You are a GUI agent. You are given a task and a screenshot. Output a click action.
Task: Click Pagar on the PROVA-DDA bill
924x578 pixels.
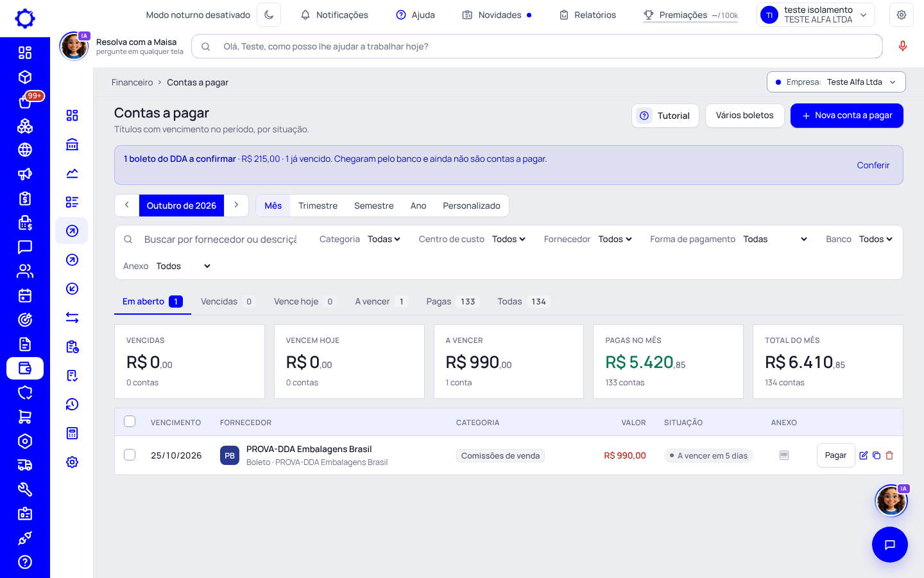[835, 455]
